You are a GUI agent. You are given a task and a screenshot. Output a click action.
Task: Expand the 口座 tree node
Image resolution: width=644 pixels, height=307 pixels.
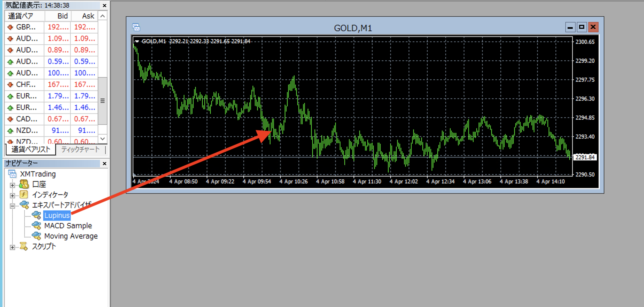coord(12,185)
